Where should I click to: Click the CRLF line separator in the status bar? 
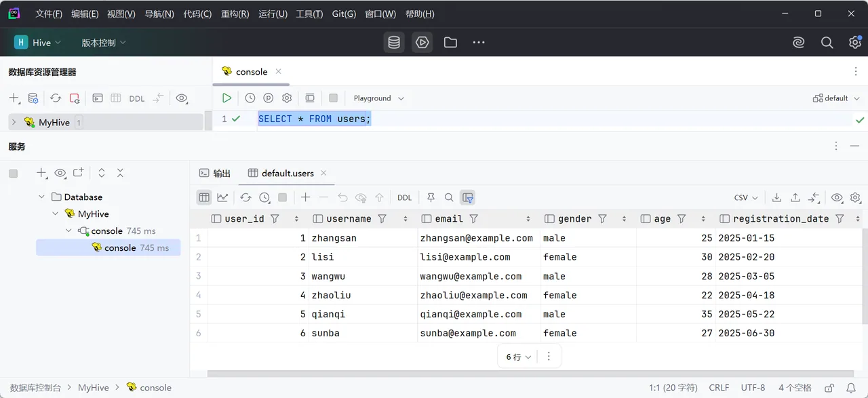(719, 388)
